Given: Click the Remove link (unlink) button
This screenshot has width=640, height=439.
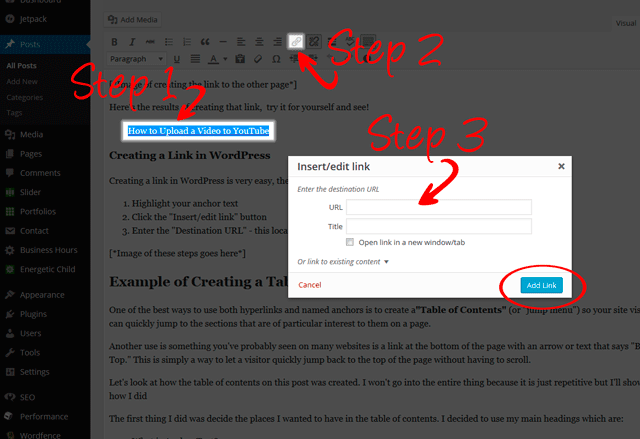Looking at the screenshot, I should [x=314, y=42].
